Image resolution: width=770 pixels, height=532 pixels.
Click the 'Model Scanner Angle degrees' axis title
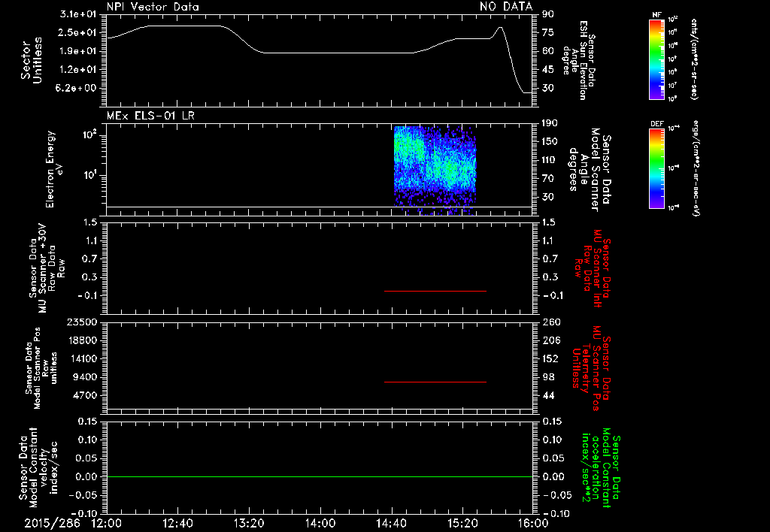590,170
